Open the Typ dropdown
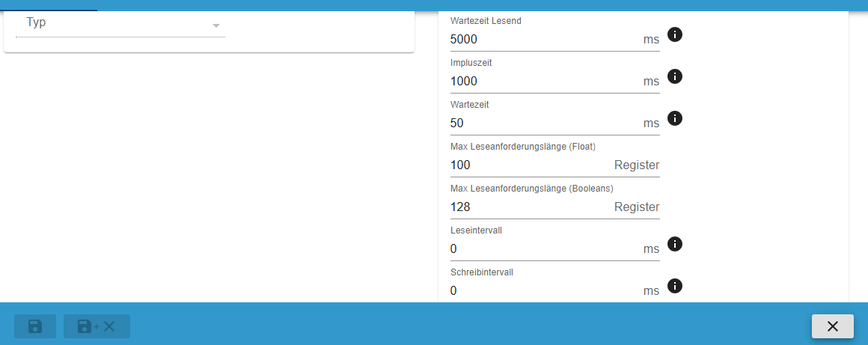Screen dimensions: 868x345 (x=120, y=23)
